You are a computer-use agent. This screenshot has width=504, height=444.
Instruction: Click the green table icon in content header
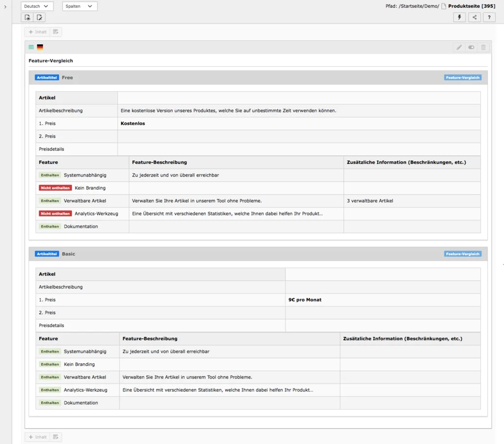pyautogui.click(x=31, y=47)
